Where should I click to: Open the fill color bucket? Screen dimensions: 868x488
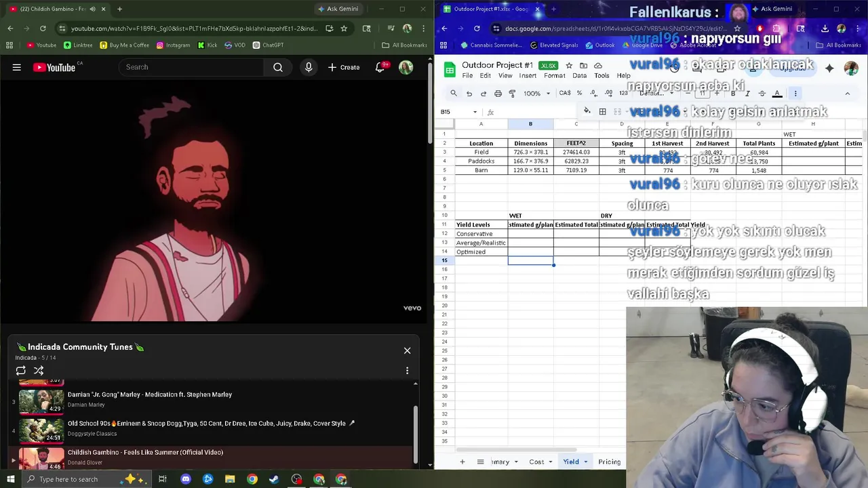point(587,112)
